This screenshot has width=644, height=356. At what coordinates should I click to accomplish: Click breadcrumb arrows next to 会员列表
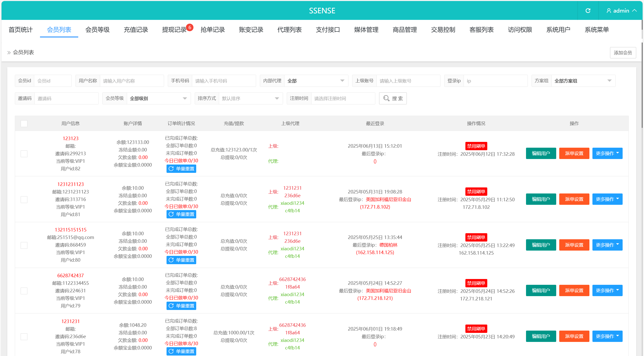pyautogui.click(x=9, y=52)
